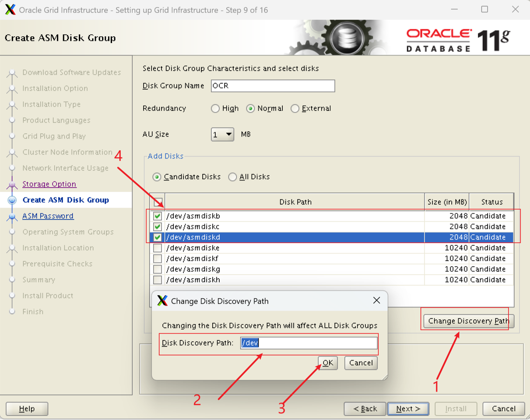530x420 pixels.
Task: Click the Installation Type step
Action: coord(52,104)
